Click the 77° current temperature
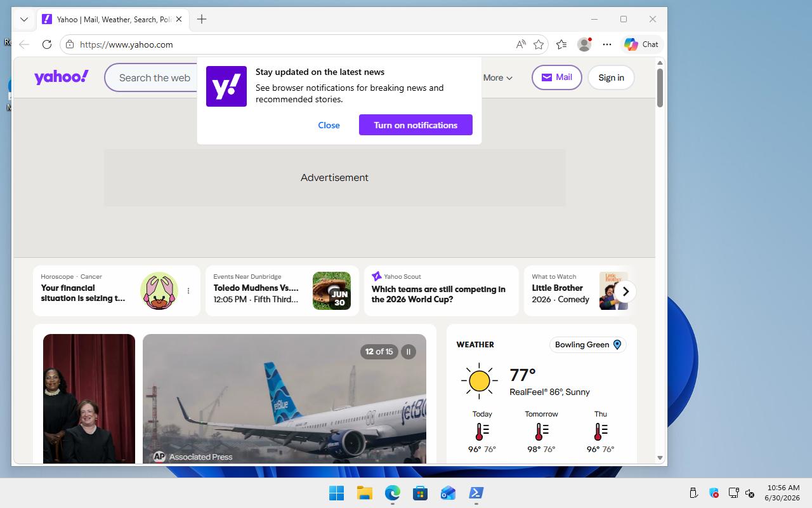The height and width of the screenshot is (508, 812). coord(523,375)
